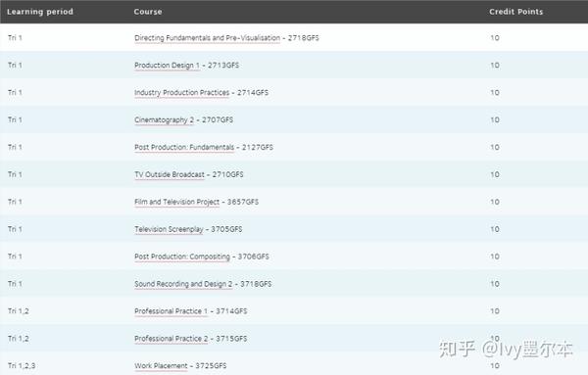Screen dimensions: 588x375
Task: Select course code 3706GFS text
Action: tap(253, 257)
